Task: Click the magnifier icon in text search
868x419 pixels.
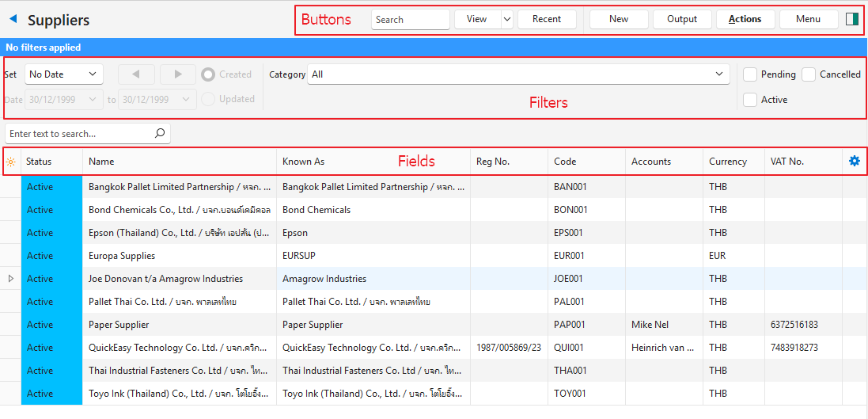Action: (159, 134)
